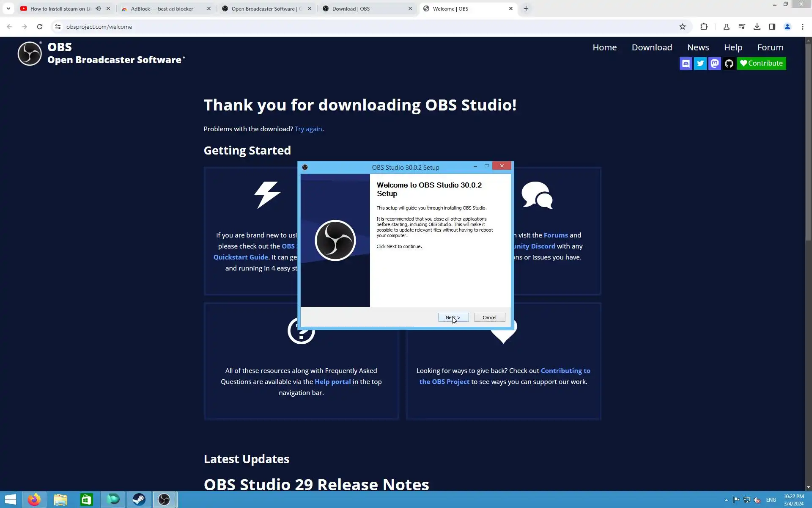
Task: Open Chrome extensions puzzle icon
Action: coord(704,27)
